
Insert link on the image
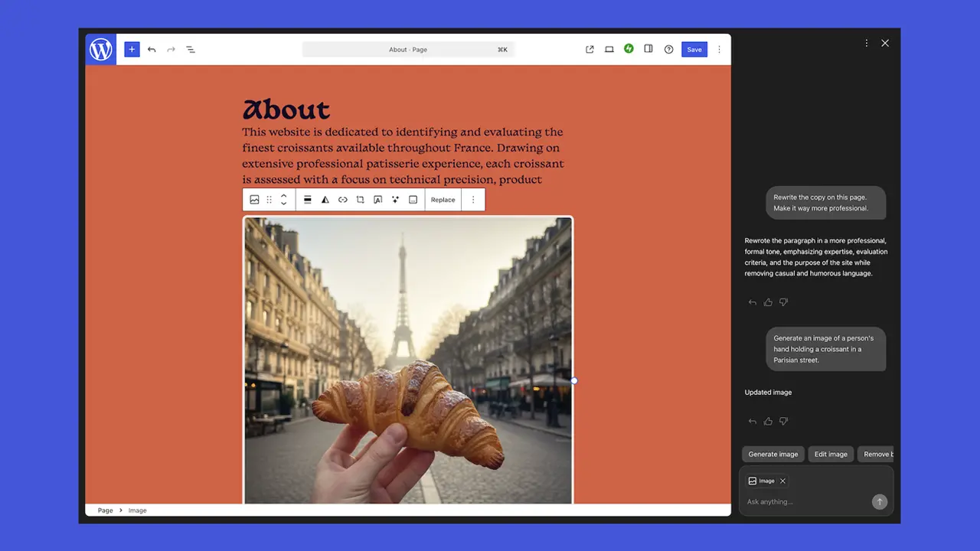[342, 200]
